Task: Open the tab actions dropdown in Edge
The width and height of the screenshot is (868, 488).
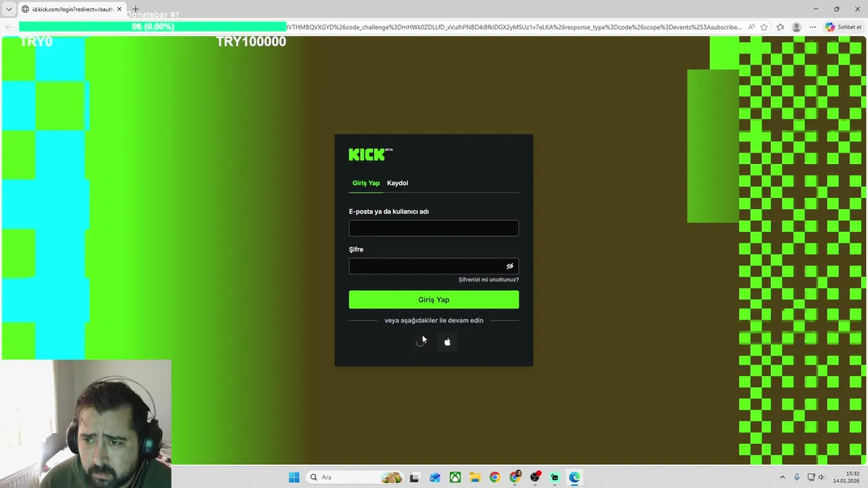Action: click(9, 9)
